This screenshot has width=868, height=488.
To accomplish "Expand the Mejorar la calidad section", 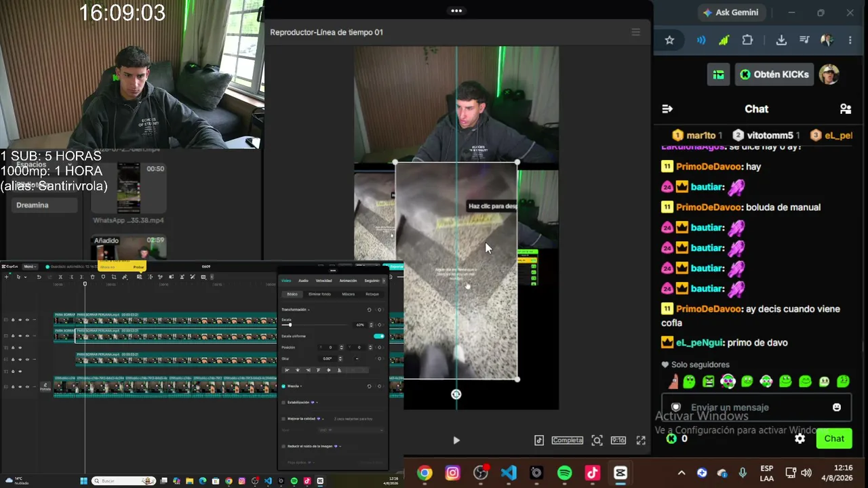I will click(323, 419).
